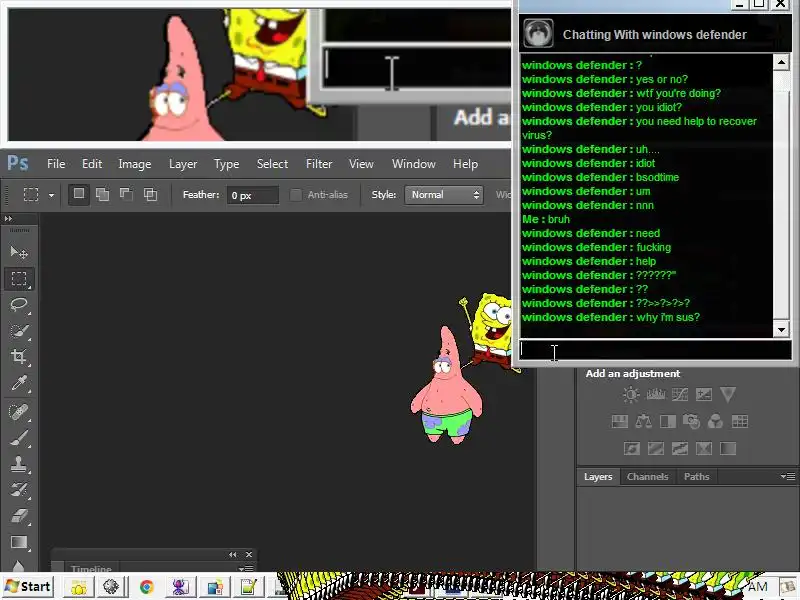Add an Exposure adjustment
Viewport: 800px width, 600px height.
coord(704,394)
